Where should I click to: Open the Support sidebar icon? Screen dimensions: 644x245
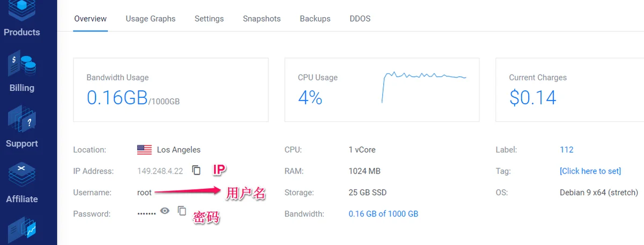pos(21,120)
